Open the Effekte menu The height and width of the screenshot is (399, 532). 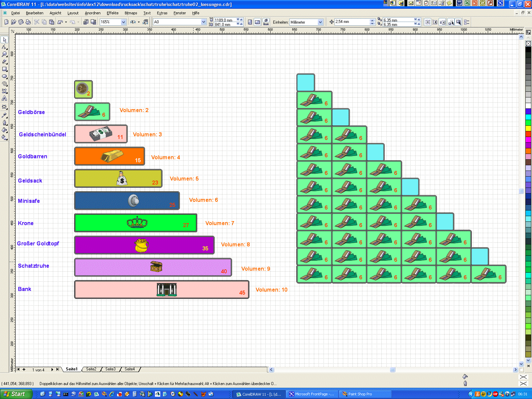113,13
